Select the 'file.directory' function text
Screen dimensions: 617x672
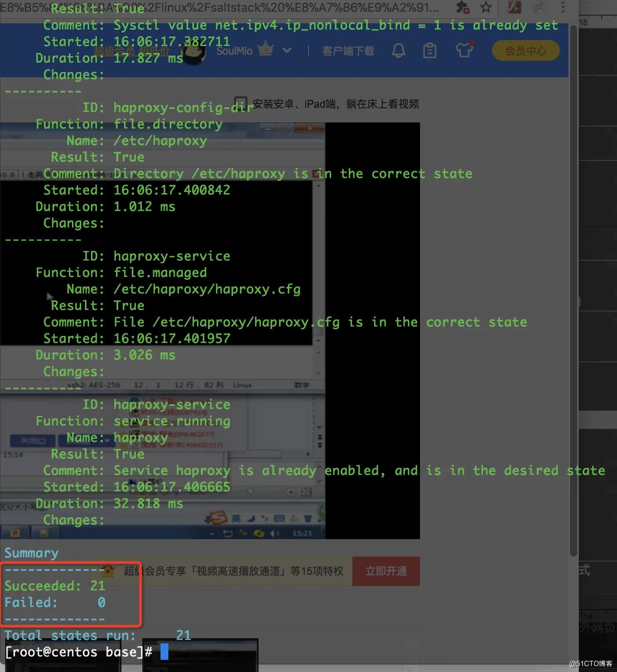coord(168,124)
